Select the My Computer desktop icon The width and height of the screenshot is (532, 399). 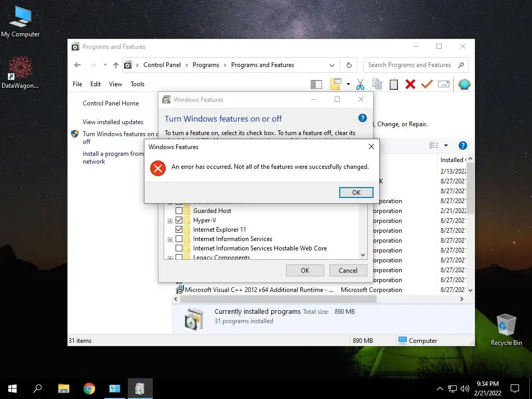click(20, 21)
